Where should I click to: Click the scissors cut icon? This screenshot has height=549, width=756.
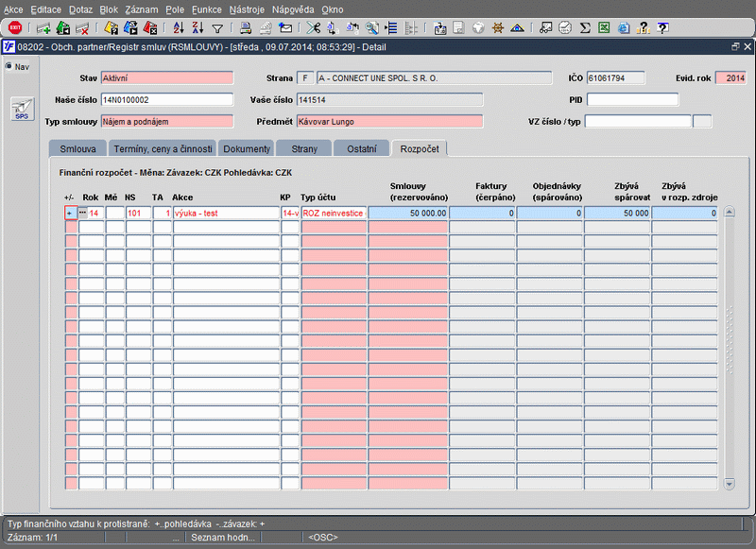point(313,28)
